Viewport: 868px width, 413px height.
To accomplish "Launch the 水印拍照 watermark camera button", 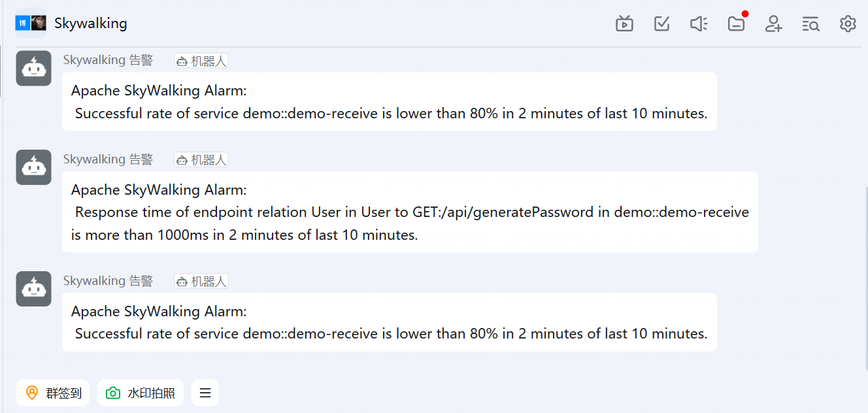I will click(x=141, y=393).
